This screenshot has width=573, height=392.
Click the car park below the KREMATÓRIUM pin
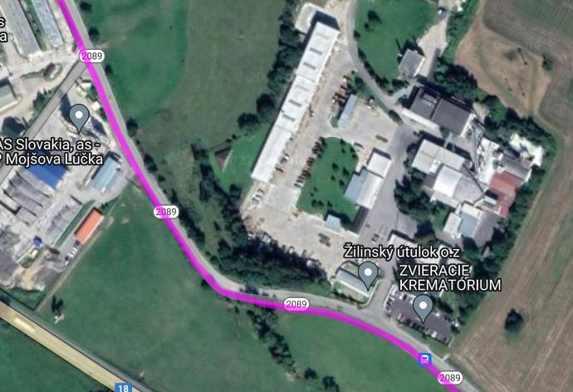pyautogui.click(x=422, y=319)
